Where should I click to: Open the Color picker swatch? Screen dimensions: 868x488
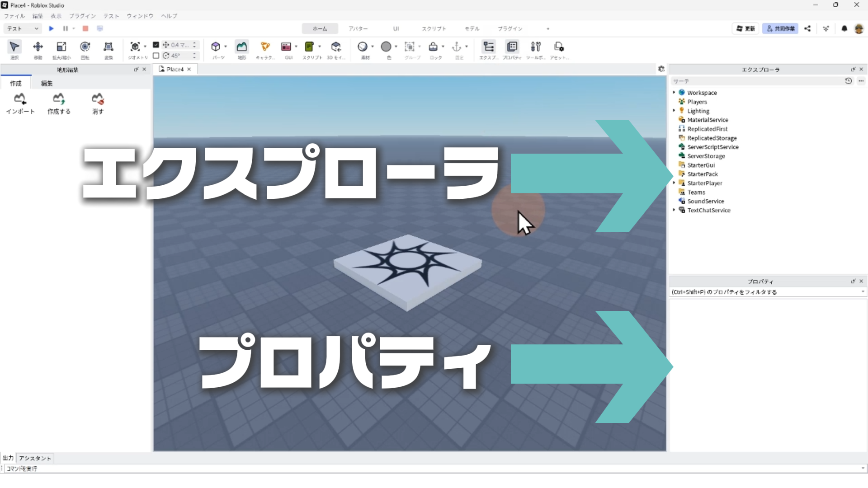386,47
